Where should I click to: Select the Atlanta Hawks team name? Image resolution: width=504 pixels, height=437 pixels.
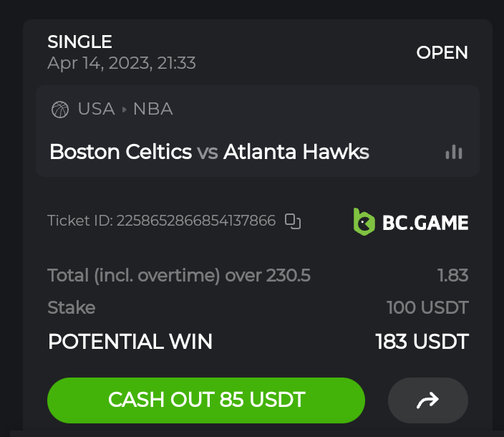click(x=296, y=152)
